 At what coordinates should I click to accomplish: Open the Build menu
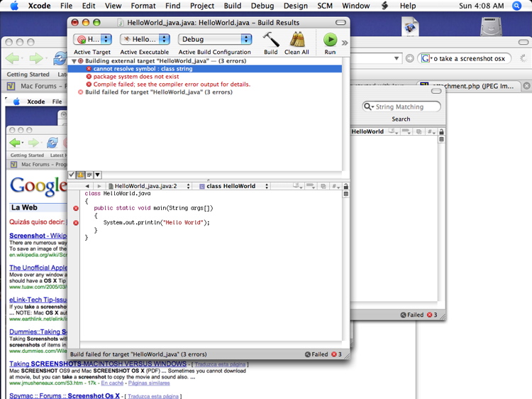[x=233, y=6]
